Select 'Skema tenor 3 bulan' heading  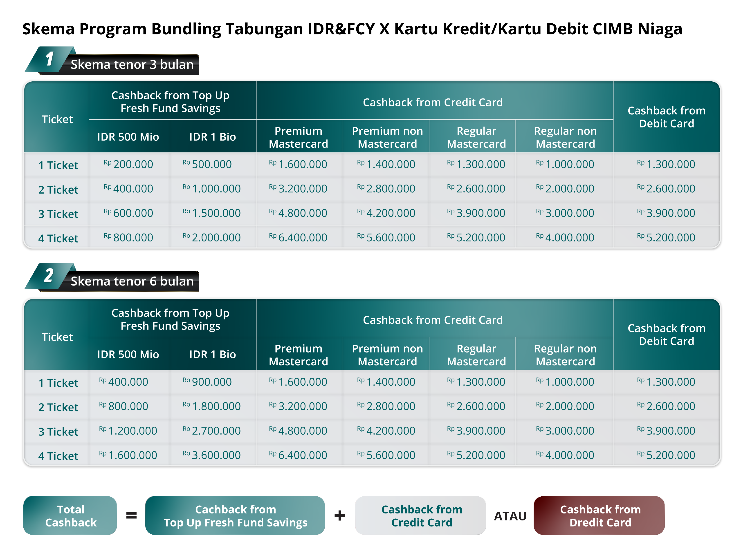click(x=132, y=64)
